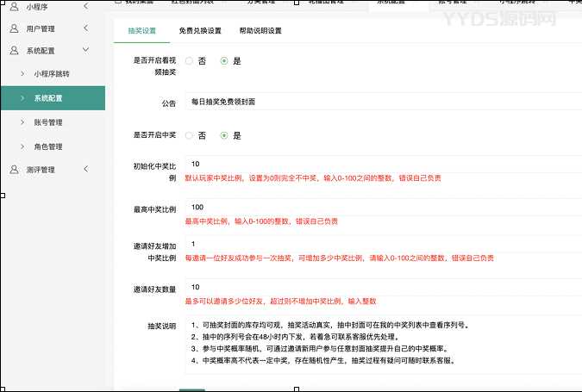Click the arrow beside 角色管理
582x392 pixels.
pyautogui.click(x=22, y=146)
